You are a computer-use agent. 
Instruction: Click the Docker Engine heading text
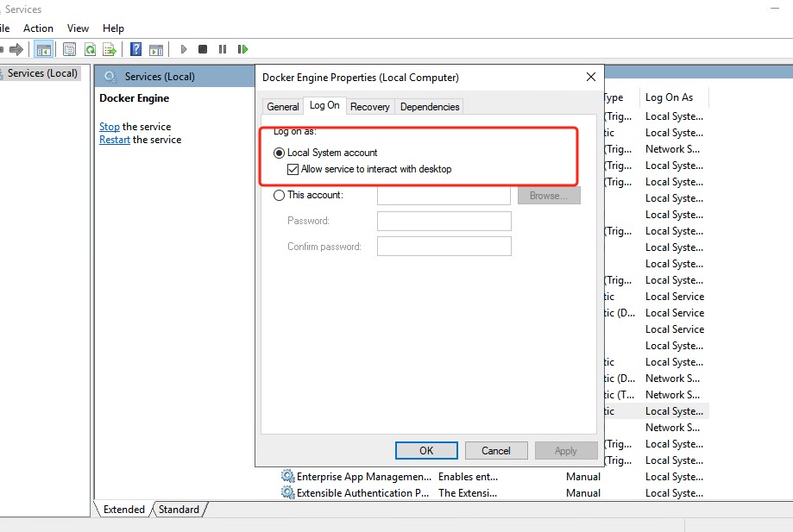(x=134, y=98)
